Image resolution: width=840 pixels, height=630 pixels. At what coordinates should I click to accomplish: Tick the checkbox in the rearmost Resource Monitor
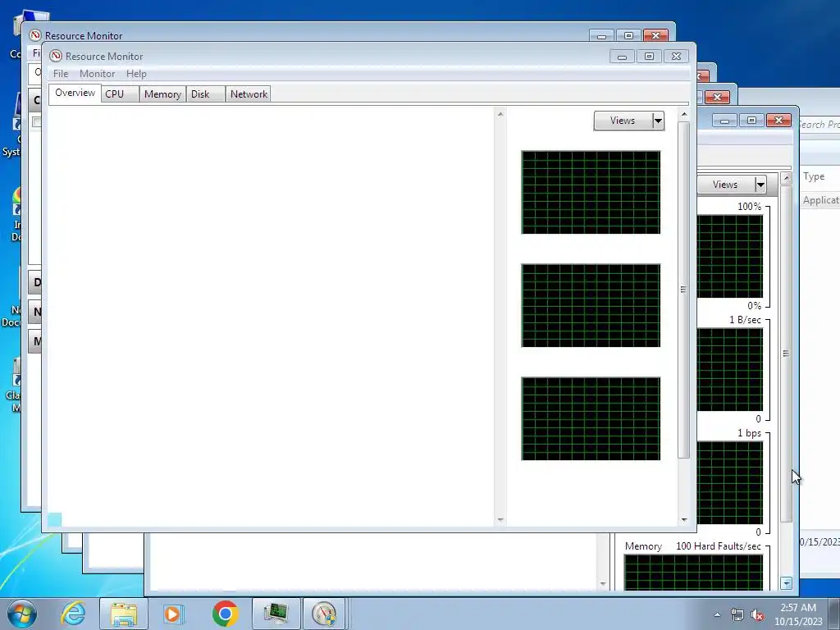click(x=36, y=122)
